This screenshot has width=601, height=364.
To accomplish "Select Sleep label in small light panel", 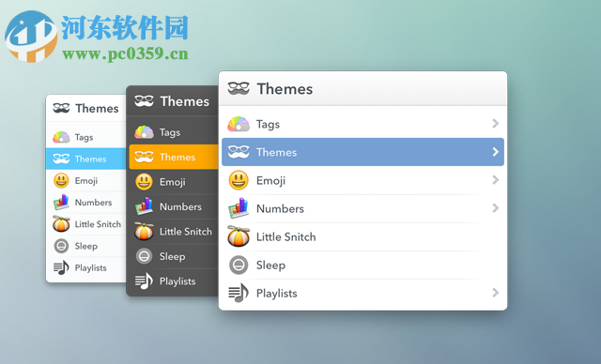I will pos(85,246).
